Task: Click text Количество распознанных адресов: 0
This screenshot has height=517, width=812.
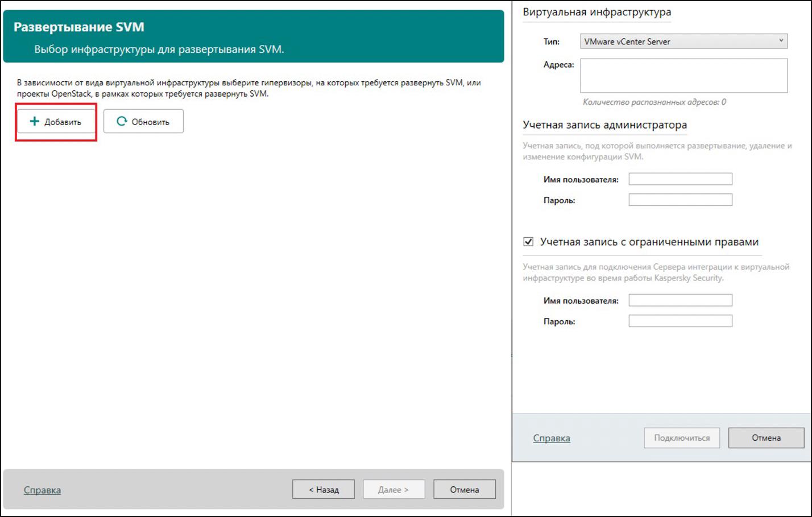Action: tap(654, 102)
